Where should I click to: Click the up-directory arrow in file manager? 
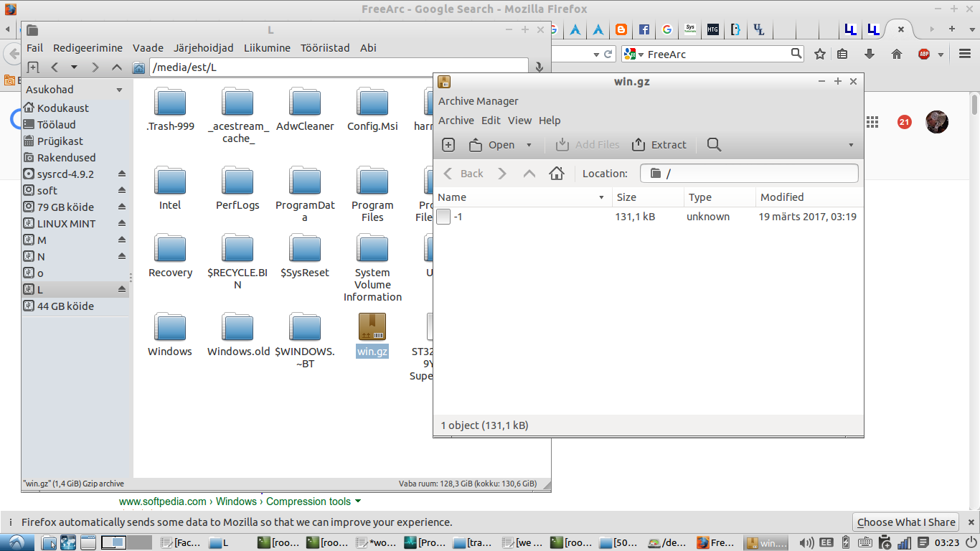[x=117, y=67]
